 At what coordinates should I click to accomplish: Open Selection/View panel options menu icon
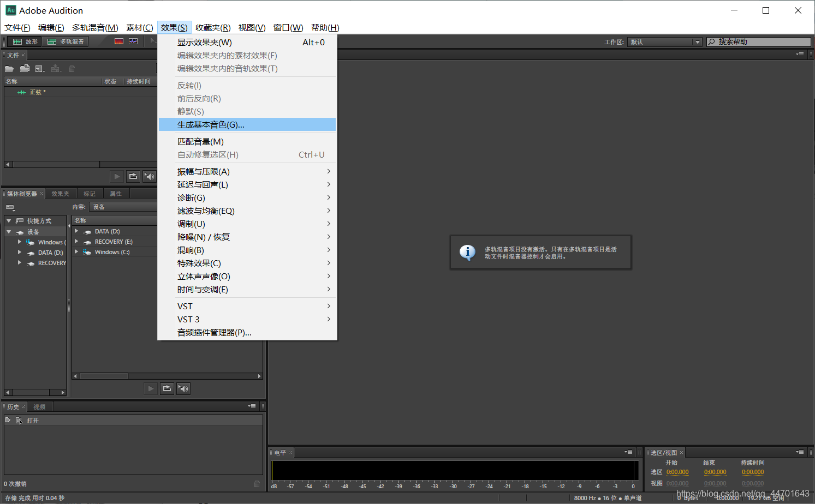(x=800, y=452)
